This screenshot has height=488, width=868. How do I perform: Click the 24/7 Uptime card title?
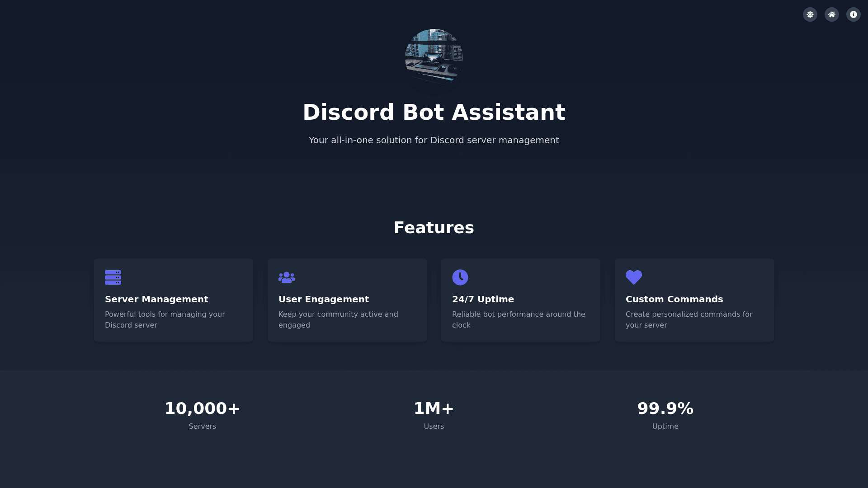point(483,299)
